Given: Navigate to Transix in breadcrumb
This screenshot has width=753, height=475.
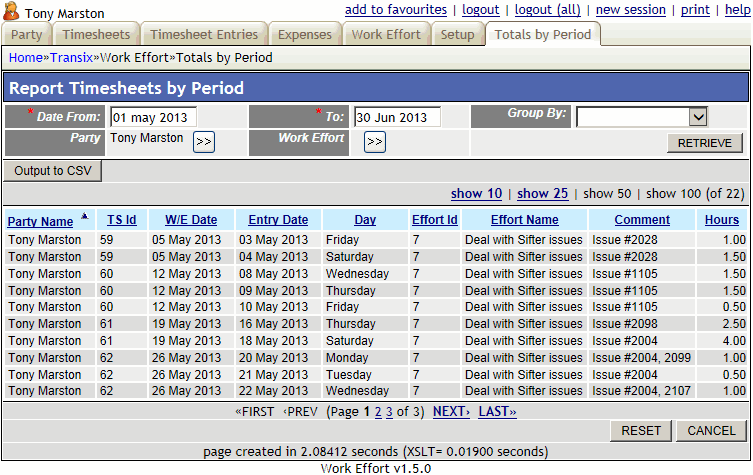Looking at the screenshot, I should click(x=71, y=58).
